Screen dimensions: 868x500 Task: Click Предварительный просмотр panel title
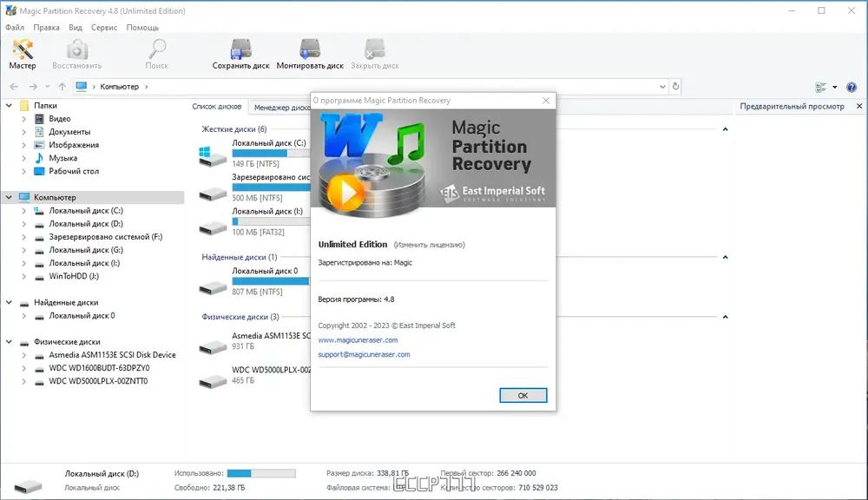pos(792,106)
